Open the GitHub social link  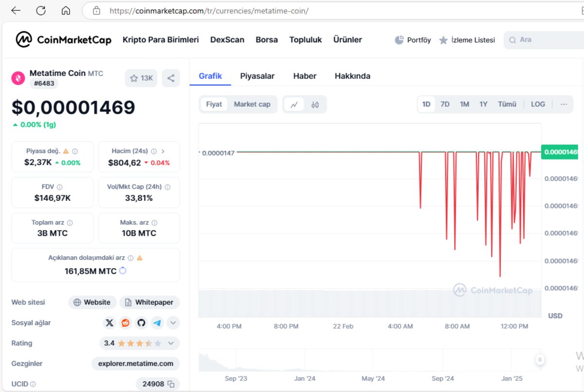141,322
